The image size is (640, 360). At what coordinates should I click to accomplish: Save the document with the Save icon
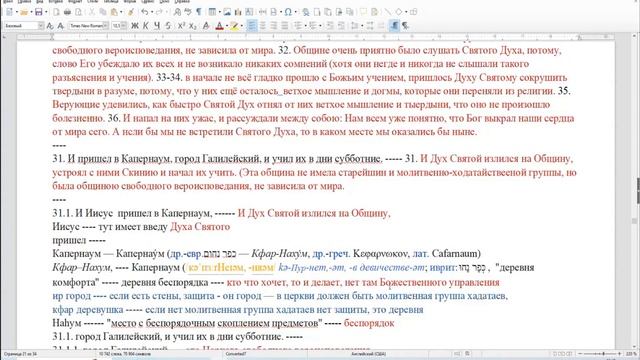(x=38, y=12)
